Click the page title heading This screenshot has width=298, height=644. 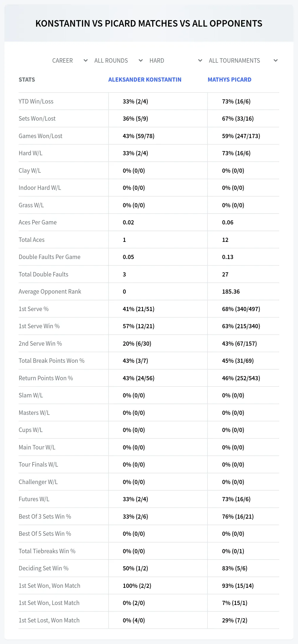(x=149, y=23)
